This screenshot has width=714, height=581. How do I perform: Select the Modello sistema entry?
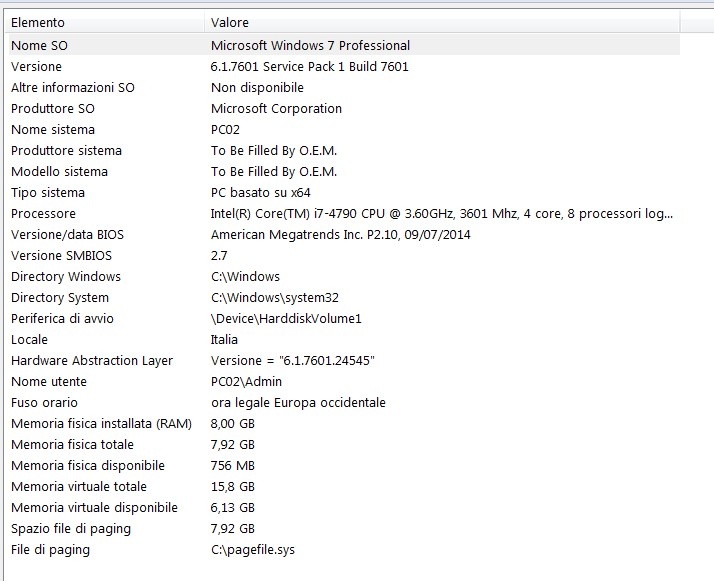point(59,171)
